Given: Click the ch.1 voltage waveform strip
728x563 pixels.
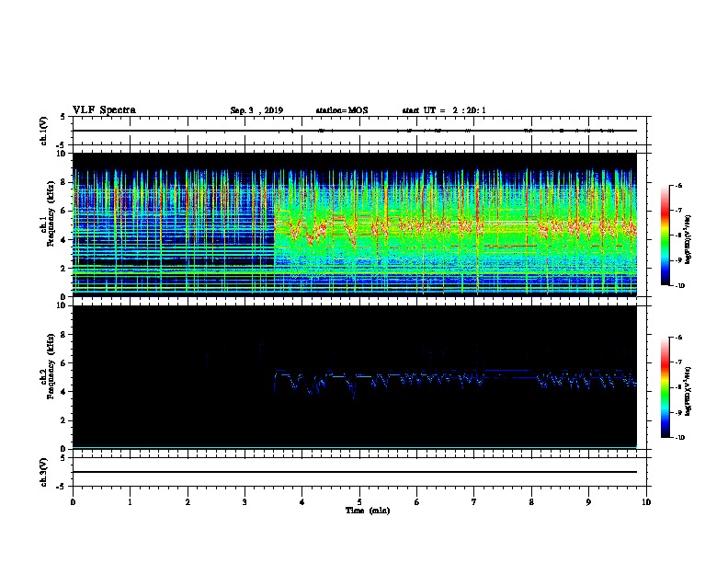Looking at the screenshot, I should click(x=359, y=131).
